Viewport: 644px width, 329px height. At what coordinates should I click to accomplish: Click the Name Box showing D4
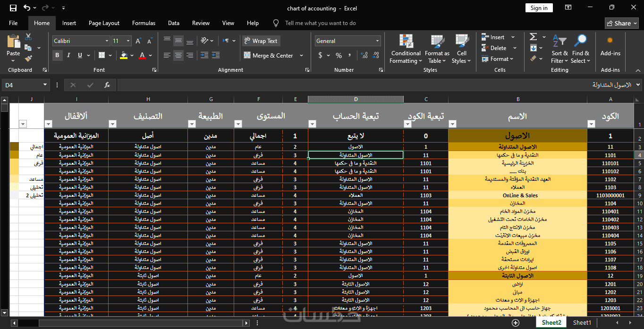[x=23, y=85]
